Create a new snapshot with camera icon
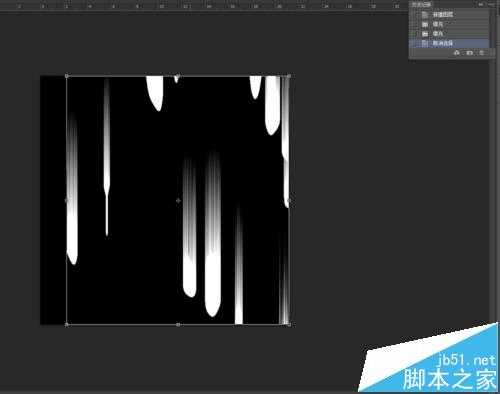Viewport: 500px width, 394px height. click(x=469, y=53)
